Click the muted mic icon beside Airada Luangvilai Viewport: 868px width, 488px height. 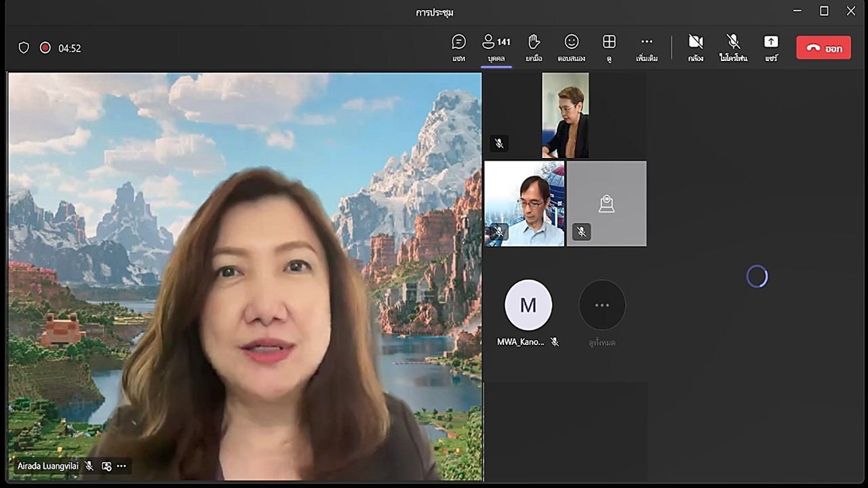coord(90,466)
